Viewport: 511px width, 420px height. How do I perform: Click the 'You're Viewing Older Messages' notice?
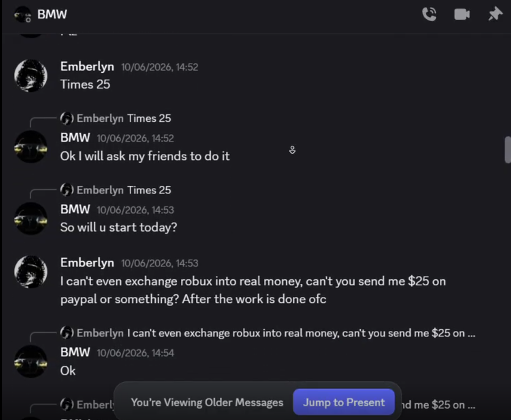coord(207,402)
